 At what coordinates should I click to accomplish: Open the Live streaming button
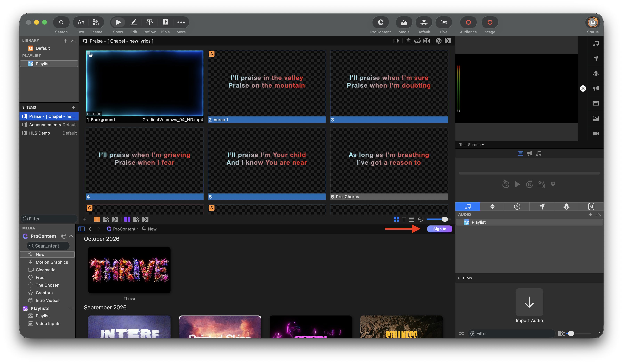tap(444, 22)
